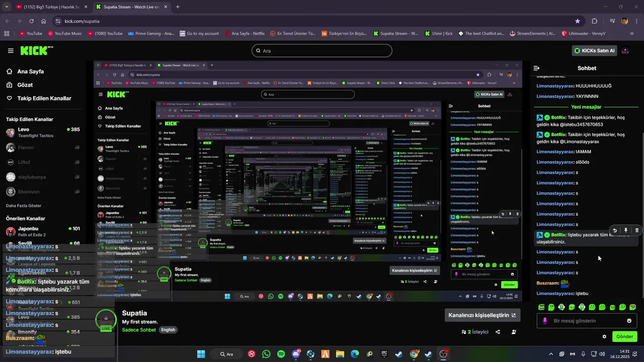
Task: Open Discord from taskbar
Action: pyautogui.click(x=296, y=354)
